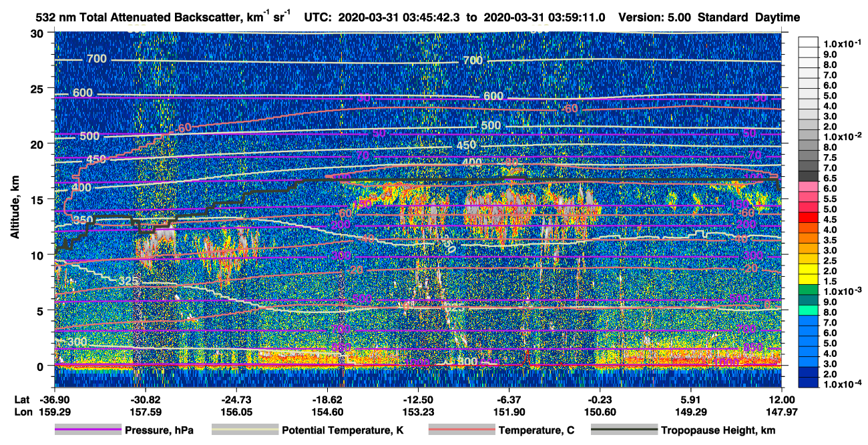
Task: Click the 'Version: 5.00' label
Action: tap(655, 17)
